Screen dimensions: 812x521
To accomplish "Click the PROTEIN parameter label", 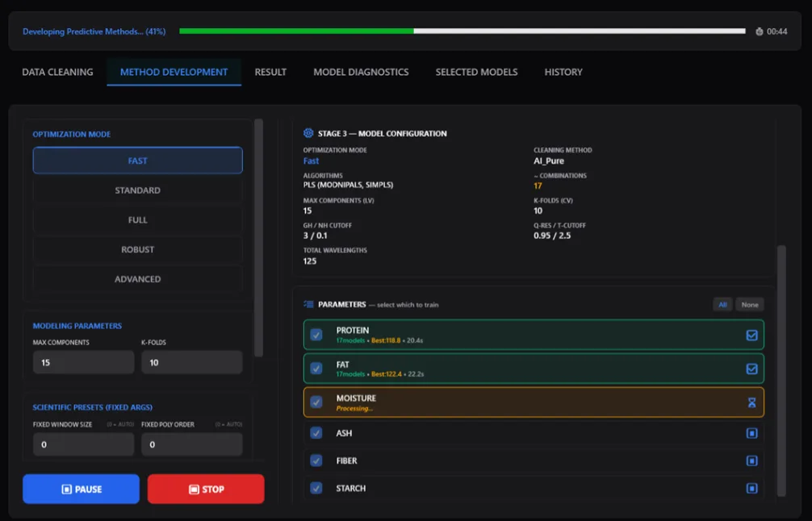I will tap(353, 330).
